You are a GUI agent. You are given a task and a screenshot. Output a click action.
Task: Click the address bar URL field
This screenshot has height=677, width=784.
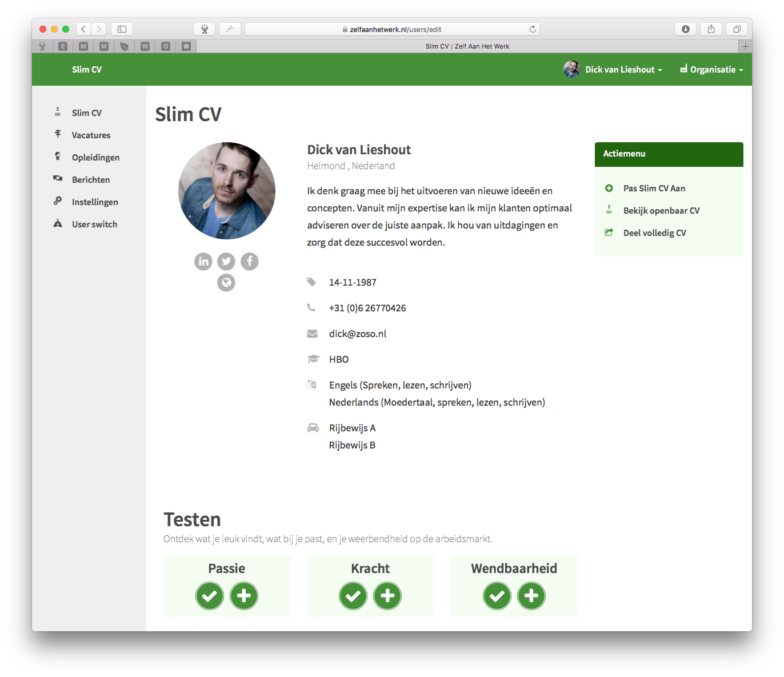pyautogui.click(x=392, y=29)
